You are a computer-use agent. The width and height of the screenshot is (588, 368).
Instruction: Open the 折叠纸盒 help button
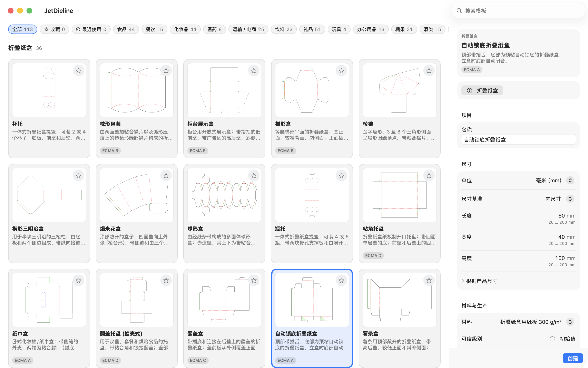coord(482,91)
